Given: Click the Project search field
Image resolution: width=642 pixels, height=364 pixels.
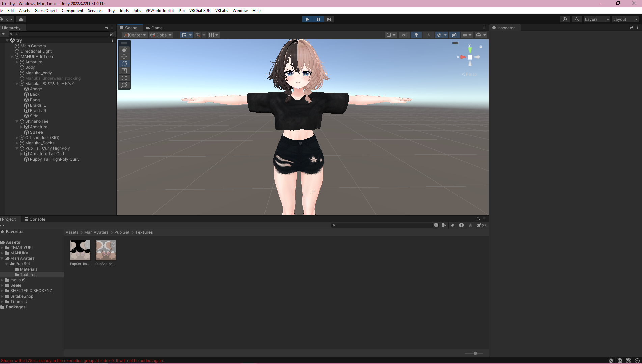Looking at the screenshot, I should pyautogui.click(x=382, y=225).
